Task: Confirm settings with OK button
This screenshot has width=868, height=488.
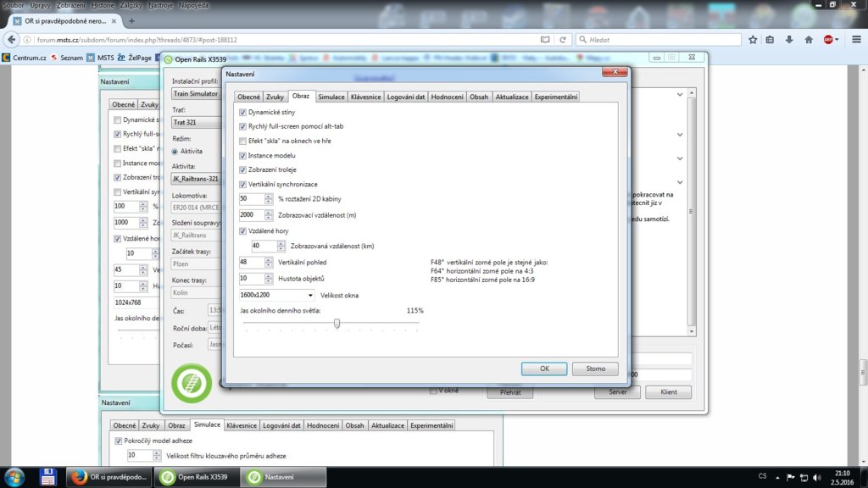Action: pyautogui.click(x=544, y=369)
